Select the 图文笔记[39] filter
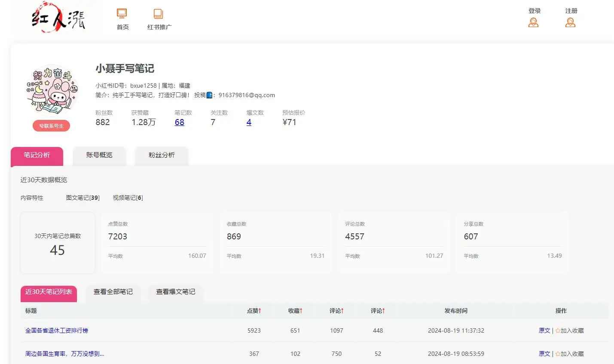Viewport: 614px width, 364px height. pos(83,198)
